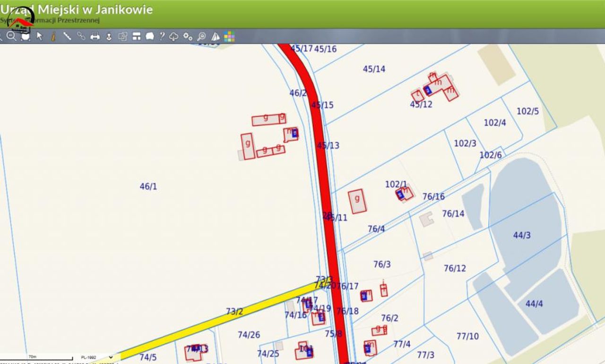Image resolution: width=605 pixels, height=364 pixels.
Task: Click the yellow road parcel 73/2
Action: click(234, 312)
